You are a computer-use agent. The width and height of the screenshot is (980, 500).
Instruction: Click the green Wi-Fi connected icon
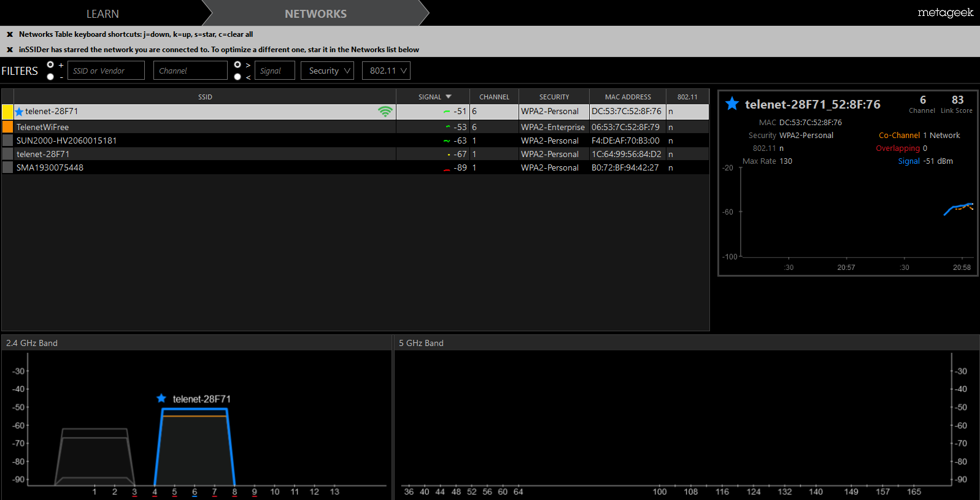385,112
